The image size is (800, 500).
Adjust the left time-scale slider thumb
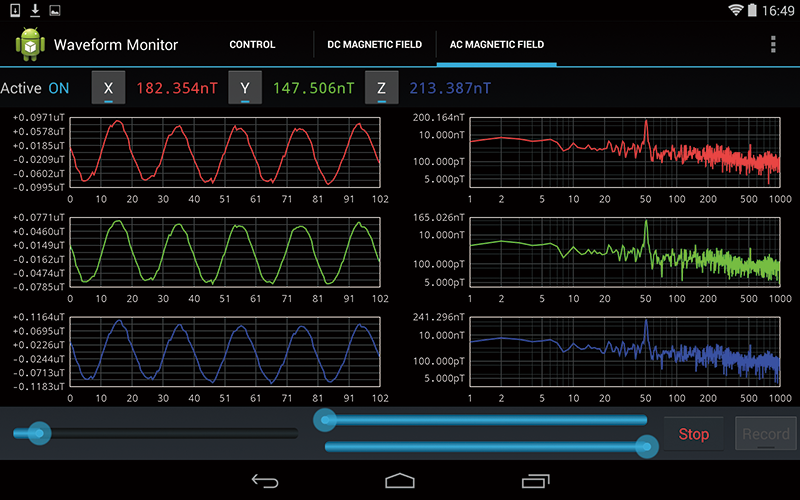[x=39, y=434]
